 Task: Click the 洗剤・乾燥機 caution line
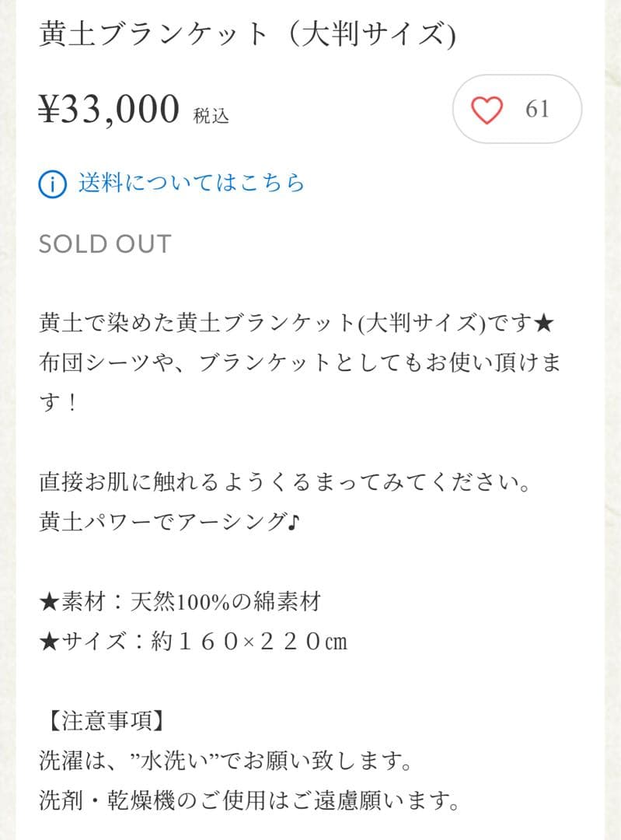[x=249, y=800]
